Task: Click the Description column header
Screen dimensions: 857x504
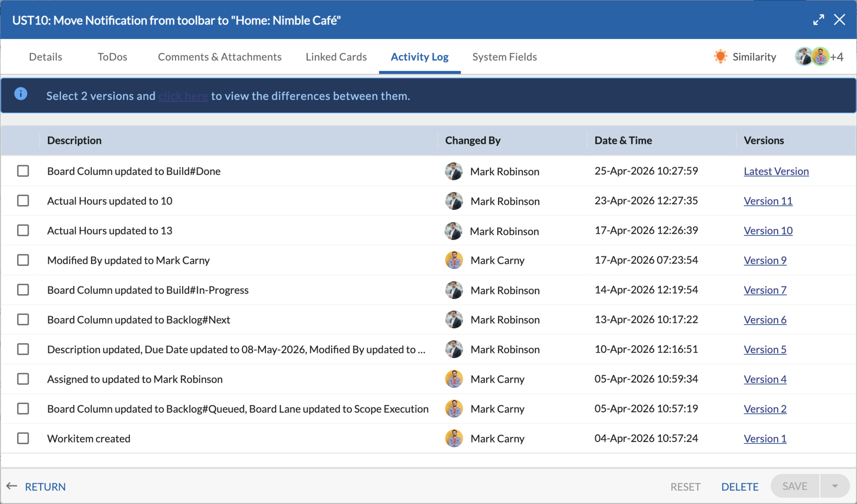Action: pos(74,140)
